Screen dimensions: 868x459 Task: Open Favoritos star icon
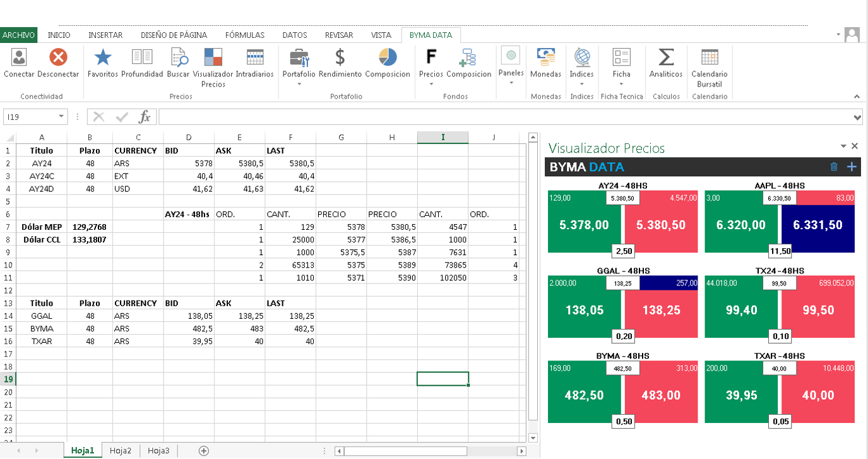coord(103,57)
